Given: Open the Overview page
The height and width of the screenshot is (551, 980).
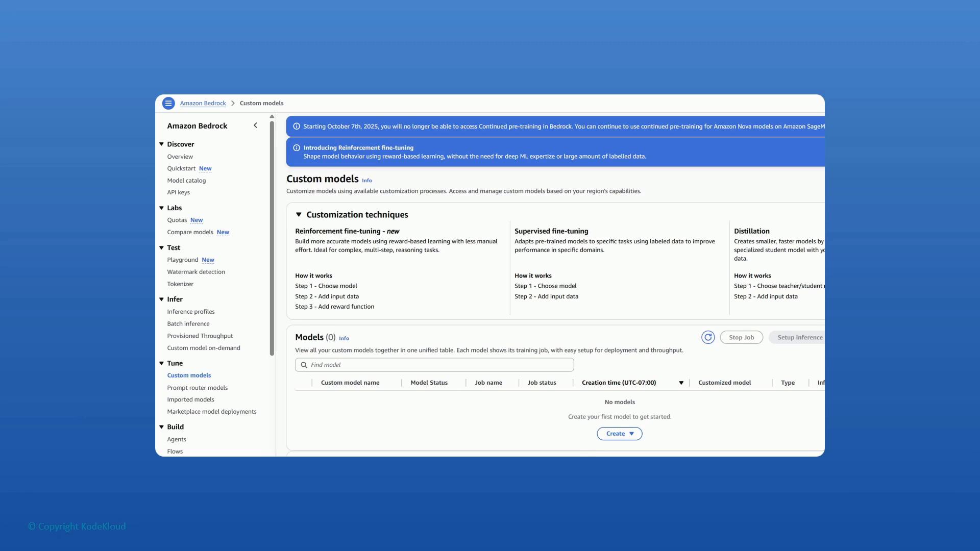Looking at the screenshot, I should (x=180, y=157).
